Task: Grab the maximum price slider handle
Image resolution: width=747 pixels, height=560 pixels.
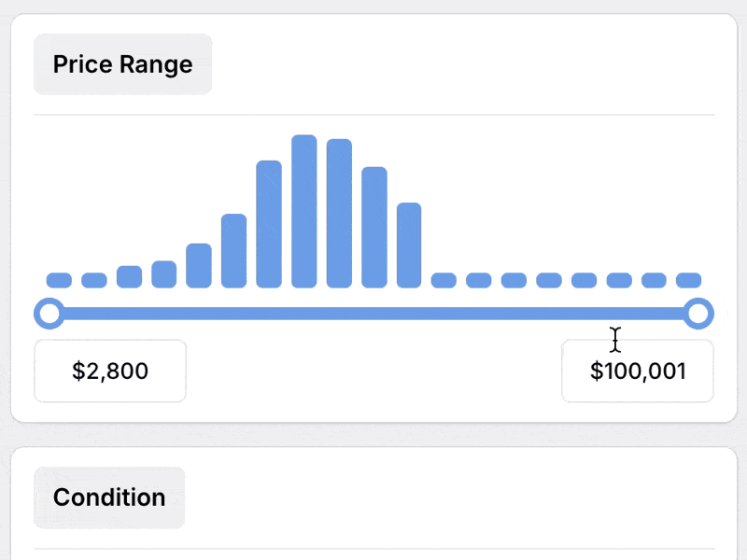Action: 698,314
